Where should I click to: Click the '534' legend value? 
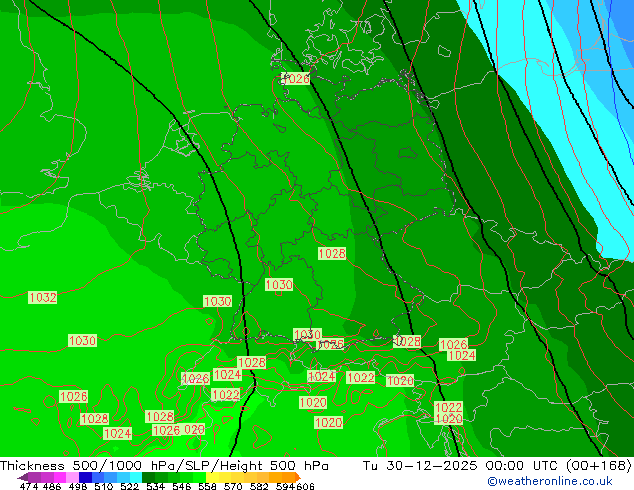[155, 486]
